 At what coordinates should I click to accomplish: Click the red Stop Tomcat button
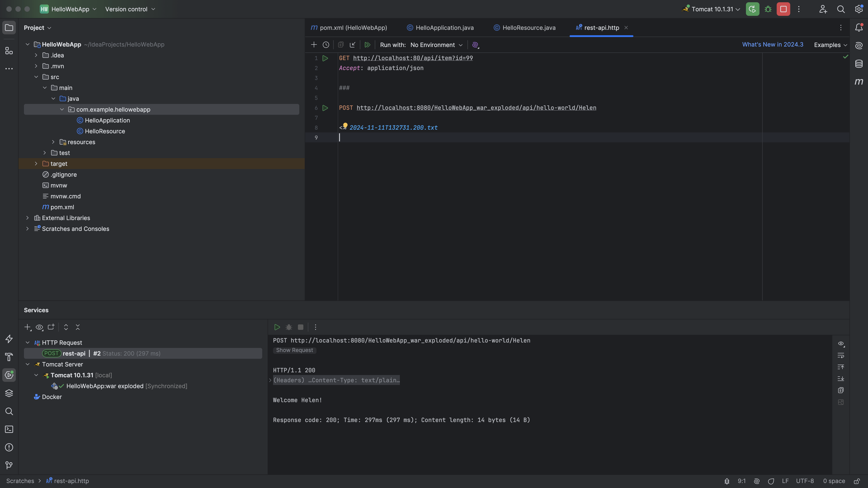click(783, 9)
